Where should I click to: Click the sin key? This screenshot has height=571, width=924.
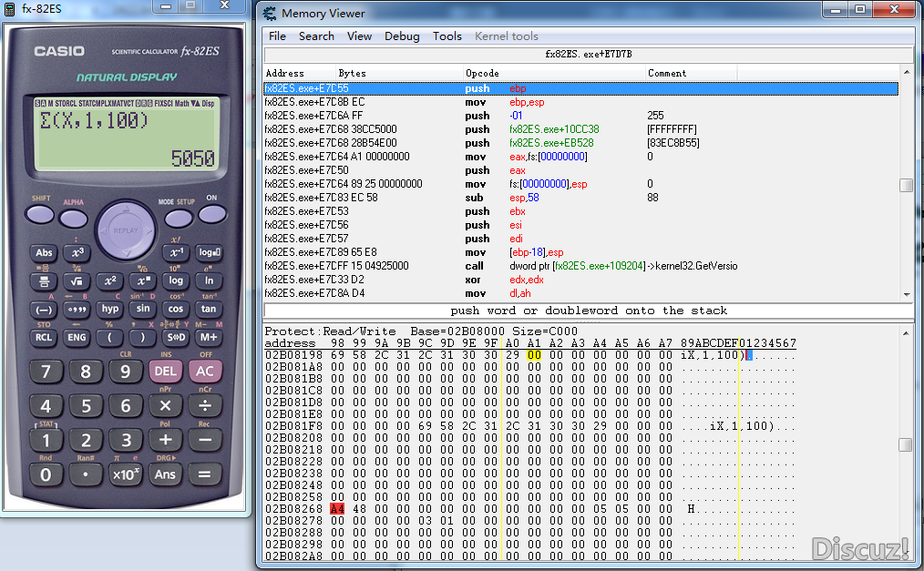(x=143, y=309)
